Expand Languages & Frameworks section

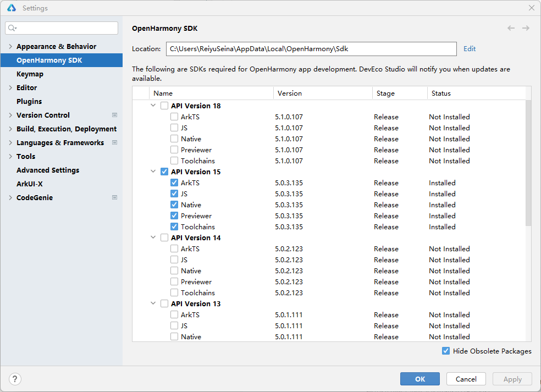(x=10, y=142)
